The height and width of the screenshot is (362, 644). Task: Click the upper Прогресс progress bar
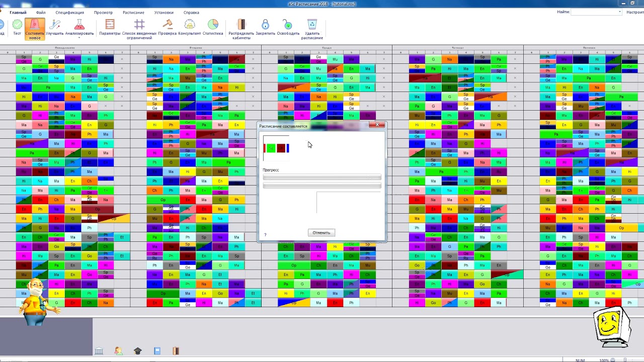(322, 177)
